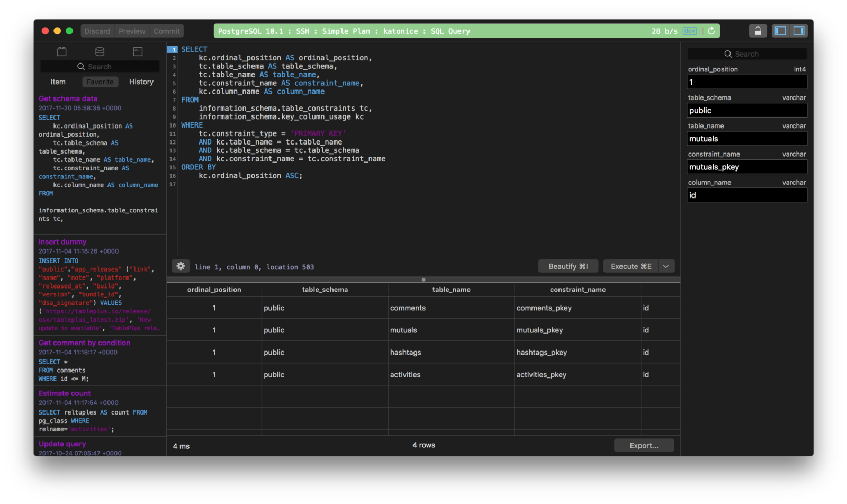Select the 'hashtags_pkey' cell
847x504 pixels.
point(578,352)
